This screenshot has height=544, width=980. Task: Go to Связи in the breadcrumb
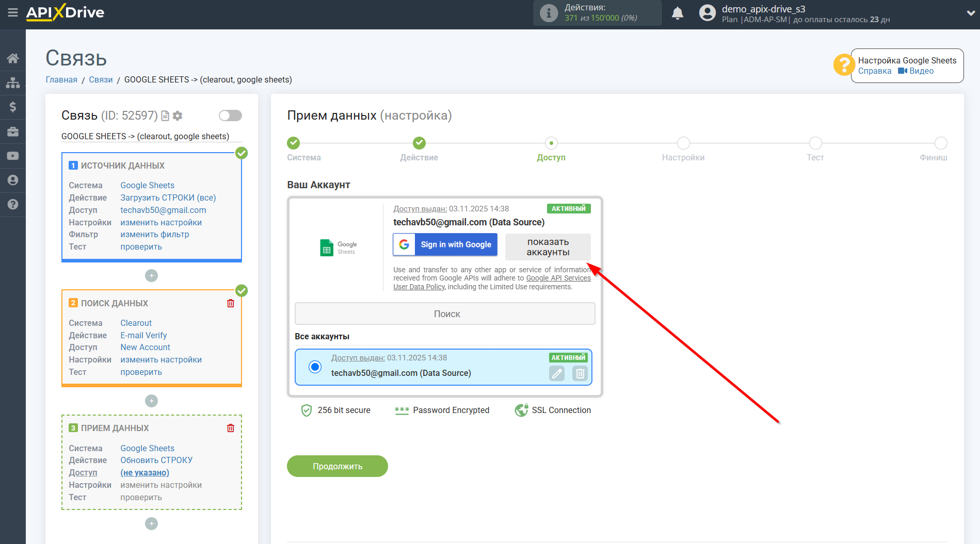[x=101, y=79]
